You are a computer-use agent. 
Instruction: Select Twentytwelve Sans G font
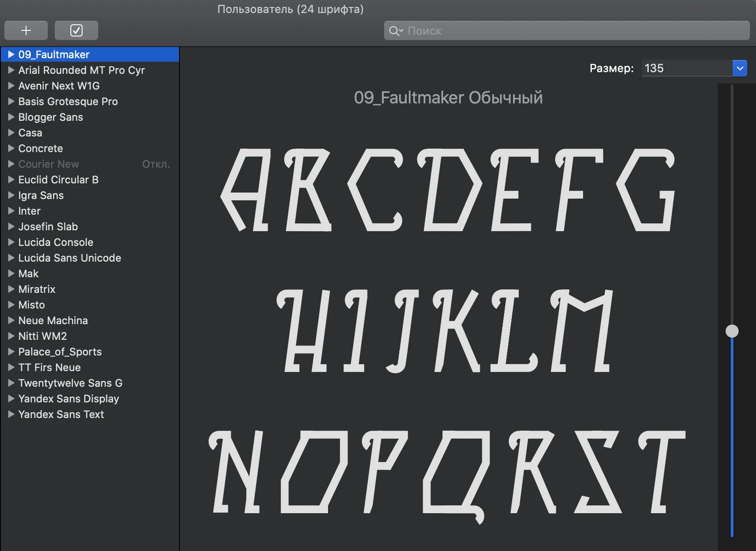coord(90,383)
